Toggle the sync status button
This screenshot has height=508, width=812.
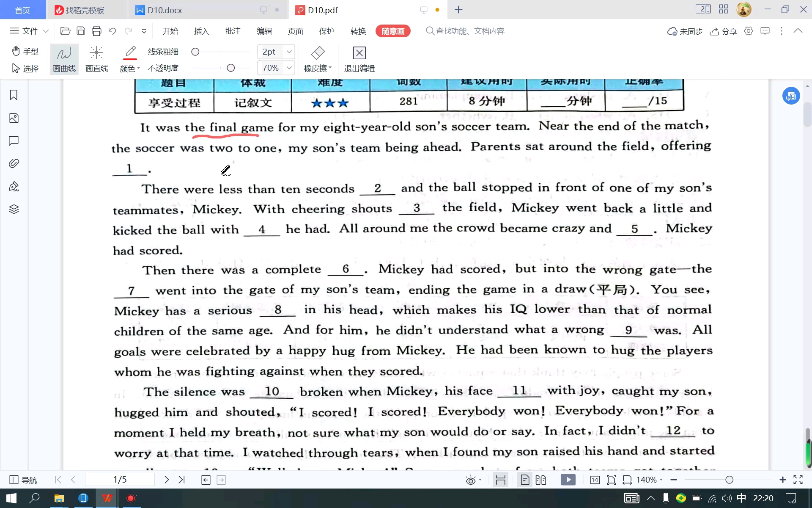(685, 31)
